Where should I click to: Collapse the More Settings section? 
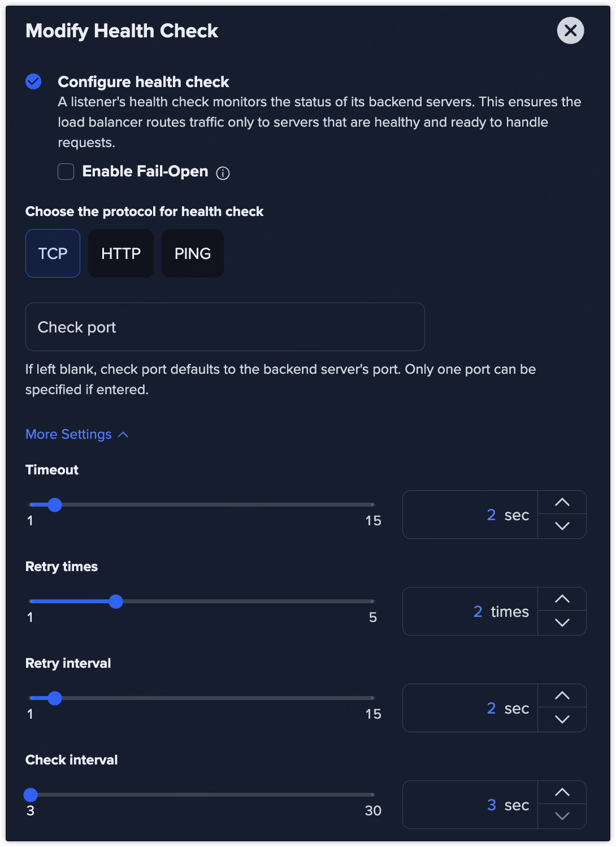tap(77, 434)
